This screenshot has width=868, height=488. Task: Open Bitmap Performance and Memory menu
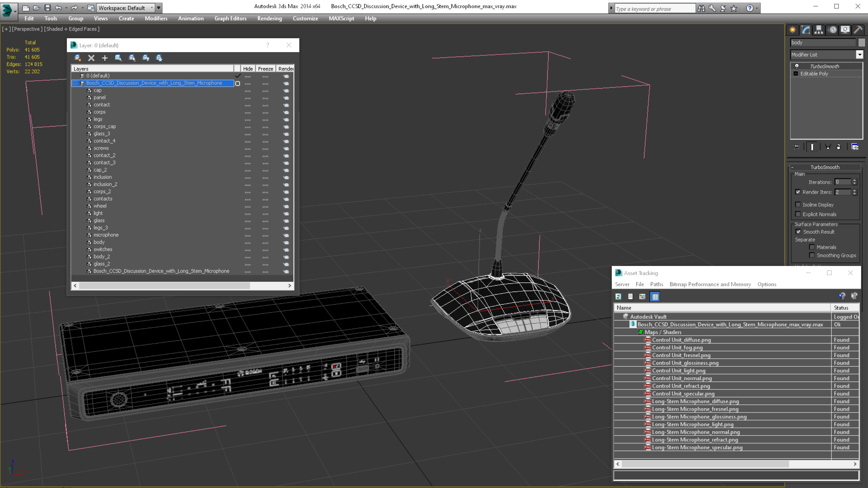(710, 284)
